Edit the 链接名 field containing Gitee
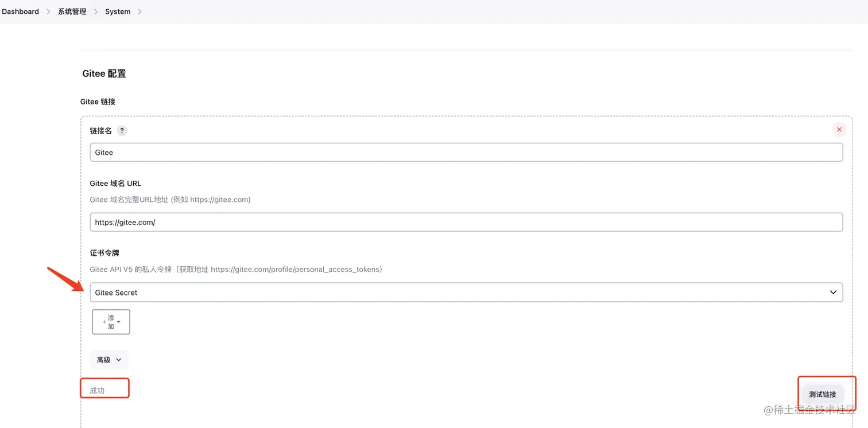This screenshot has height=428, width=868. (x=466, y=153)
